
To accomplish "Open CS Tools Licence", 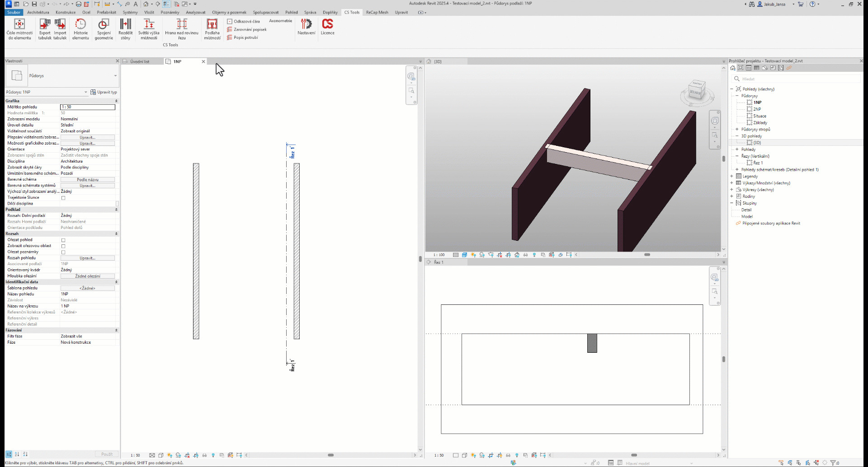I will (328, 27).
